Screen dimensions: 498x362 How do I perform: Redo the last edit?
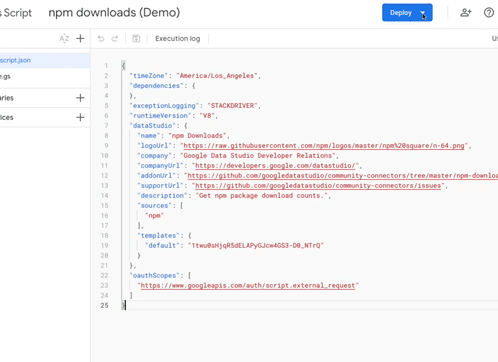tap(115, 39)
